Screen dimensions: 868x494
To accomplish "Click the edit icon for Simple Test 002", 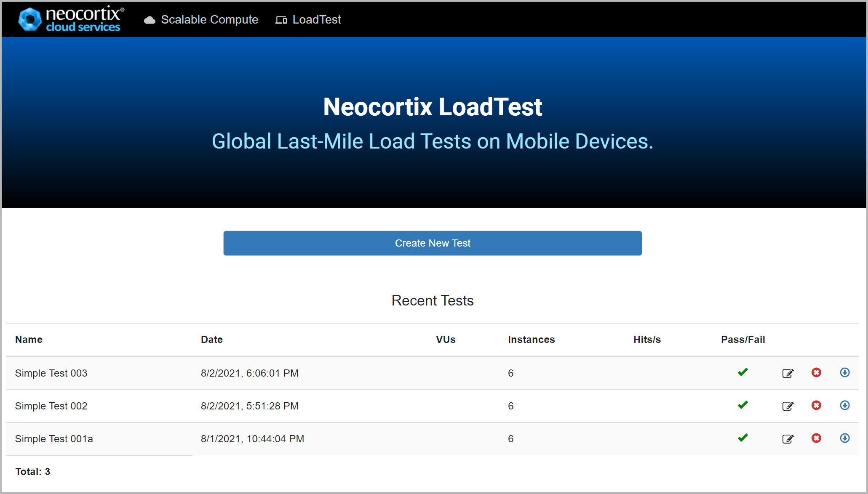I will click(789, 405).
